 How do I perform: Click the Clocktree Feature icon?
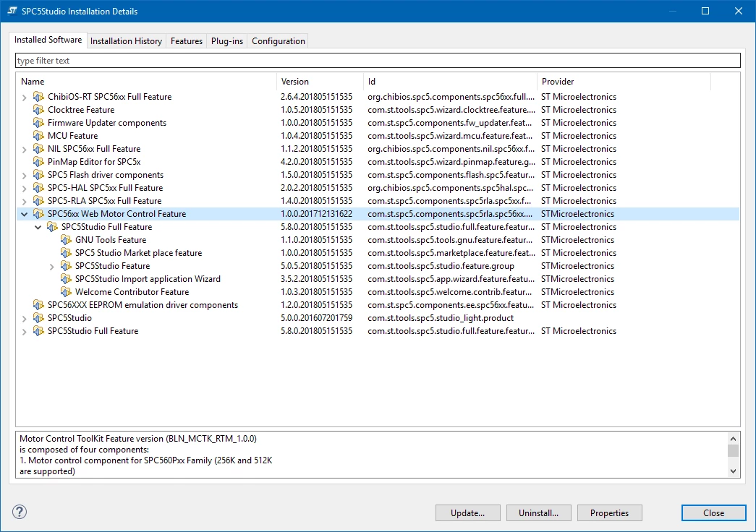(x=38, y=110)
